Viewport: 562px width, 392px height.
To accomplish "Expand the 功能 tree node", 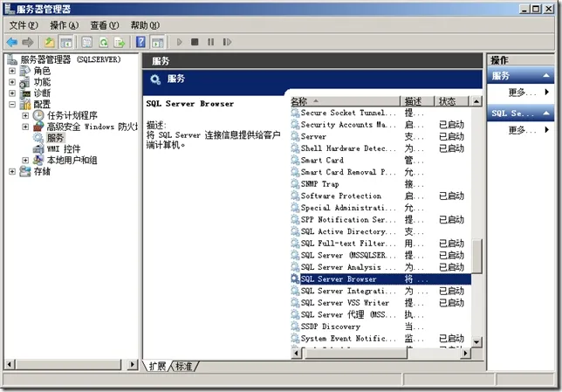I will click(x=12, y=82).
